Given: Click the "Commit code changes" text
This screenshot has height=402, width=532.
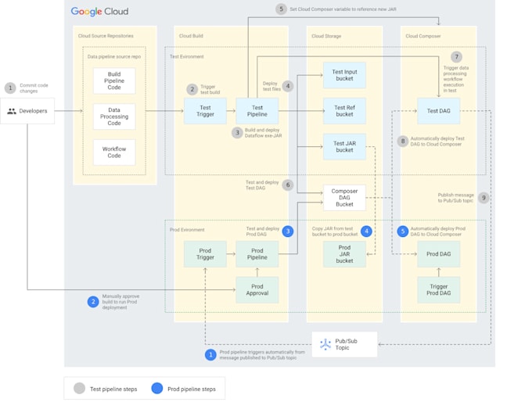Looking at the screenshot, I should click(34, 88).
